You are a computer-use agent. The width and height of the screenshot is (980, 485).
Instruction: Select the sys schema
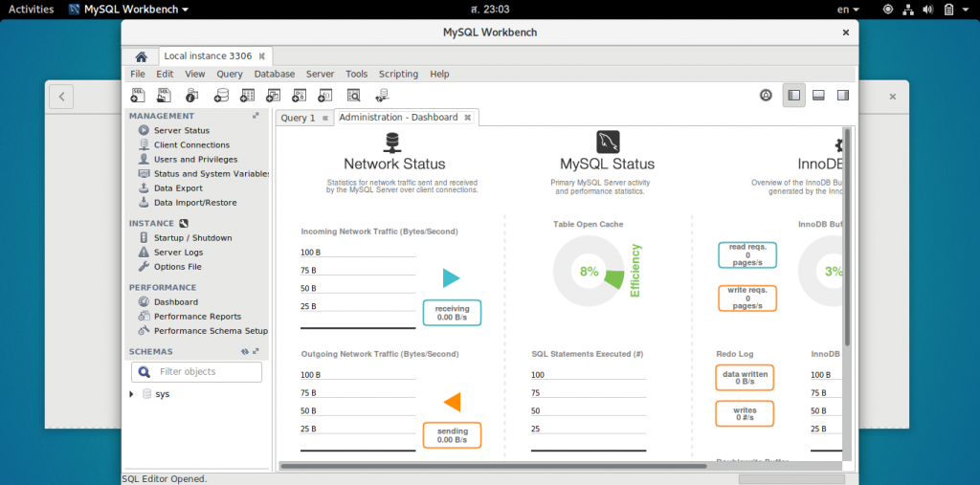(162, 394)
